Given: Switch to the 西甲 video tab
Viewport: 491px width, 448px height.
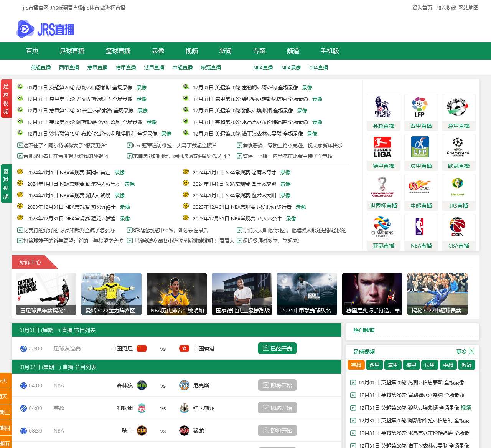Looking at the screenshot, I should 374,365.
